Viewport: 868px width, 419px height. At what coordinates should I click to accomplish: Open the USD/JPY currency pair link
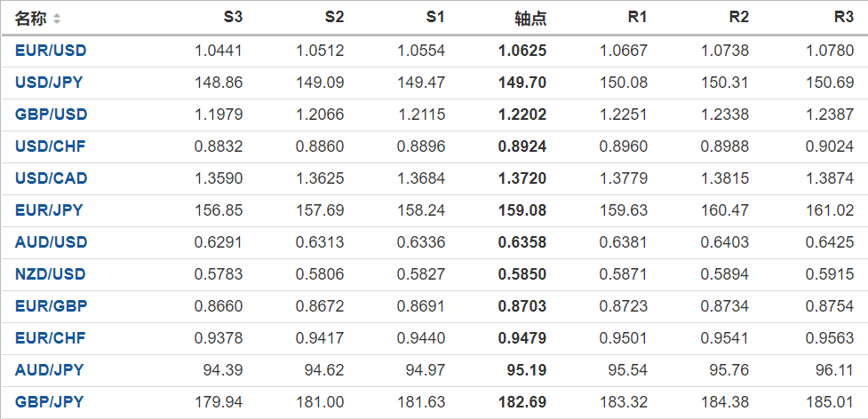click(x=51, y=83)
